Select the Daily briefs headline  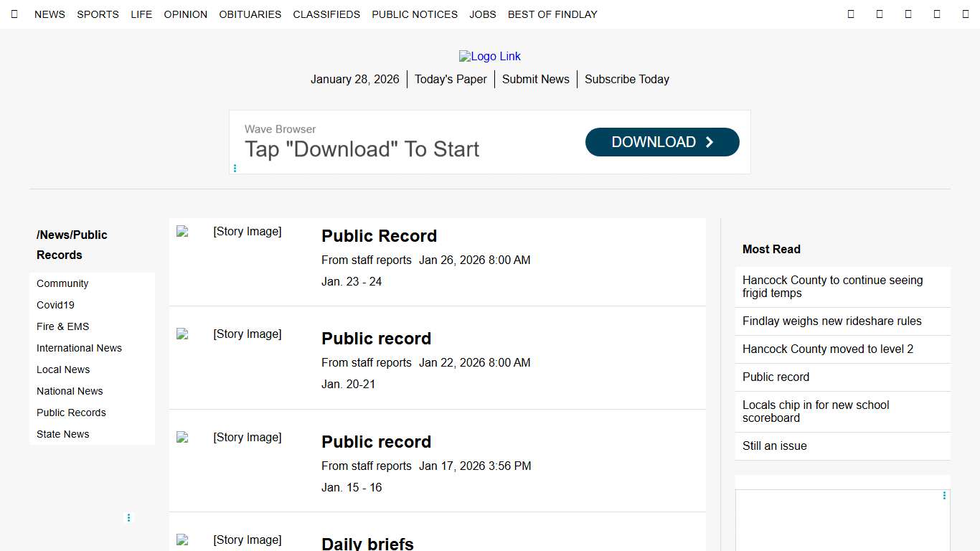point(367,543)
